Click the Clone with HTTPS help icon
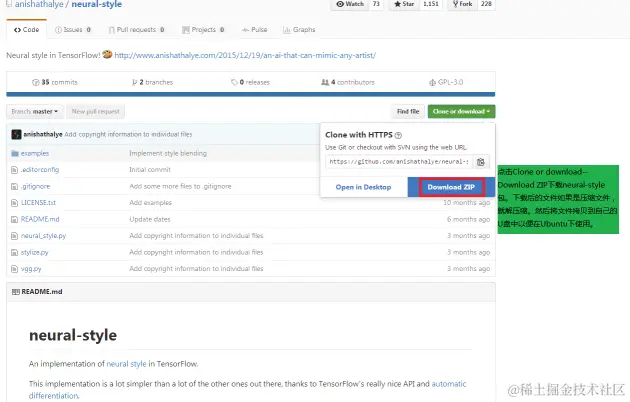The width and height of the screenshot is (630, 402). pos(398,135)
